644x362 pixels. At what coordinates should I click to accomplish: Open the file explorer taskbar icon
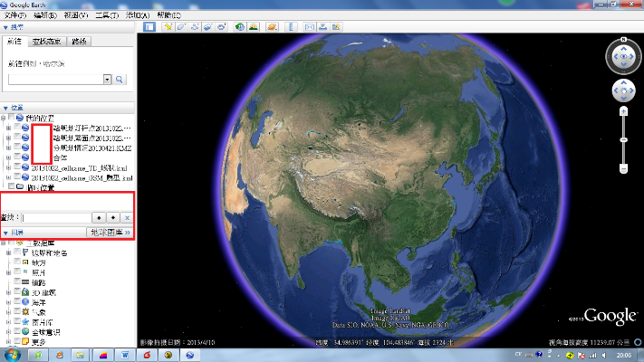point(80,355)
